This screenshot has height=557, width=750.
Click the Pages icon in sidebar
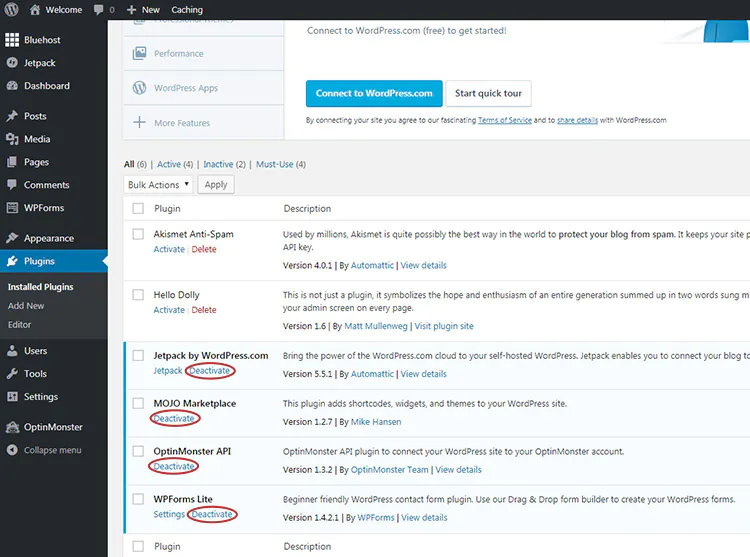[12, 162]
